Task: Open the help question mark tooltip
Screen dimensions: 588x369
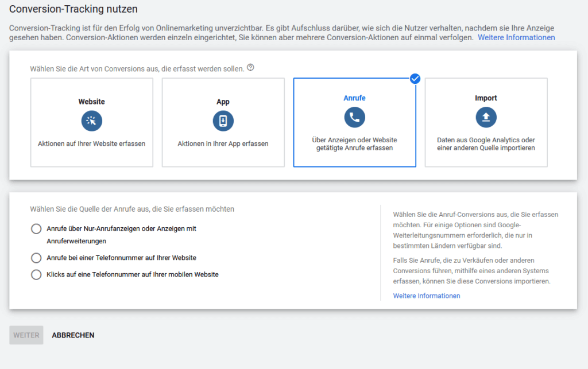Action: tap(250, 68)
